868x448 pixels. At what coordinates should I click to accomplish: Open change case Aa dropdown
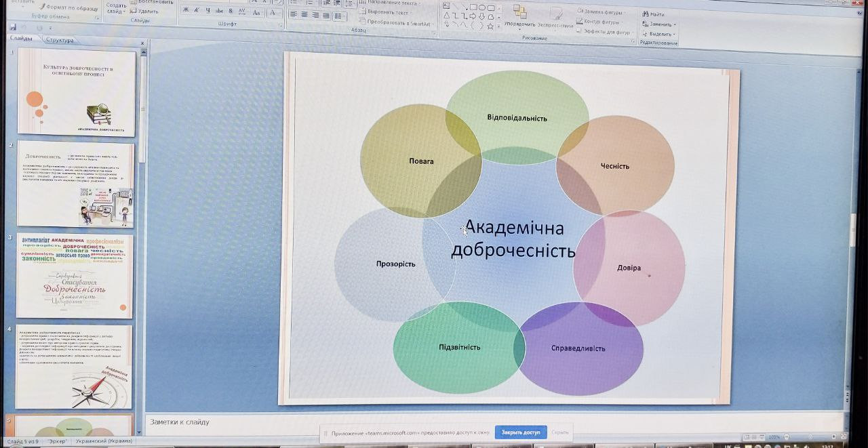tap(257, 12)
